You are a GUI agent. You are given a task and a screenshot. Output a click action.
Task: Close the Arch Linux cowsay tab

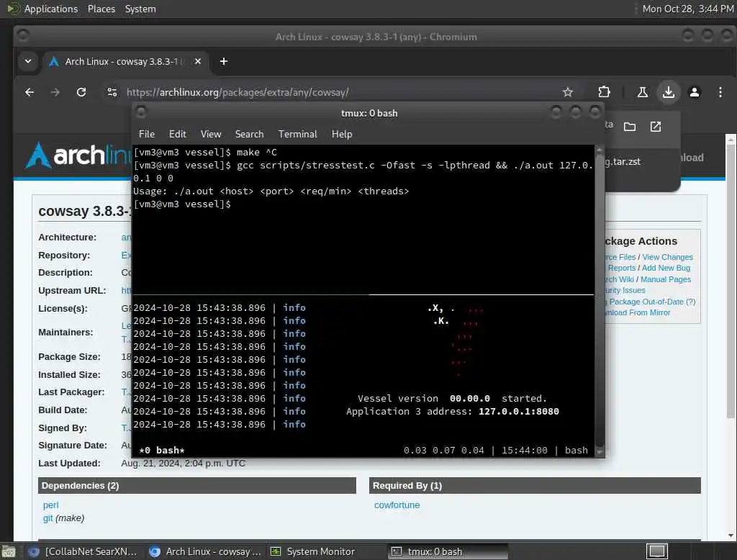(198, 61)
